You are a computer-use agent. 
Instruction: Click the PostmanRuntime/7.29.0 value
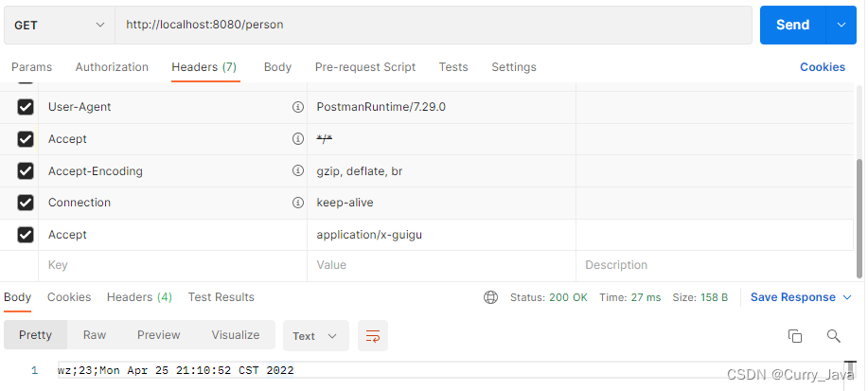coord(381,107)
